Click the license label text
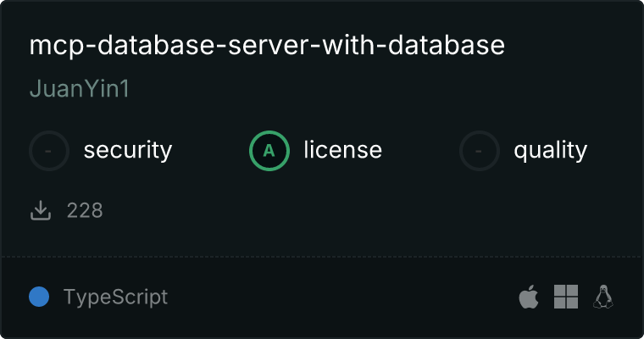This screenshot has width=644, height=339. coord(342,151)
